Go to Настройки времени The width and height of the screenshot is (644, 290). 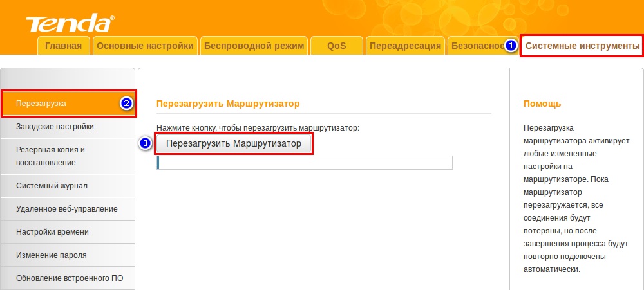click(68, 232)
